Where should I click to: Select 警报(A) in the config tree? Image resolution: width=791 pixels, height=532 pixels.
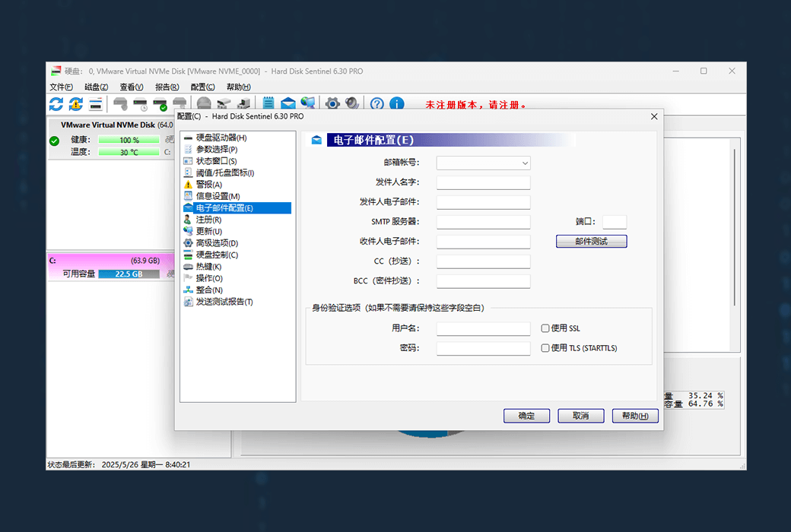(209, 185)
